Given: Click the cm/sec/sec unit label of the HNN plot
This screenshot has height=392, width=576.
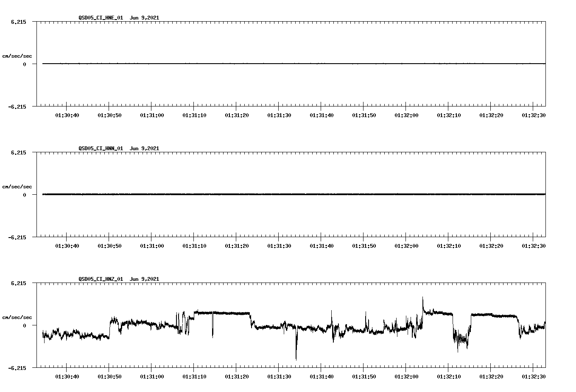Looking at the screenshot, I should click(x=17, y=187).
